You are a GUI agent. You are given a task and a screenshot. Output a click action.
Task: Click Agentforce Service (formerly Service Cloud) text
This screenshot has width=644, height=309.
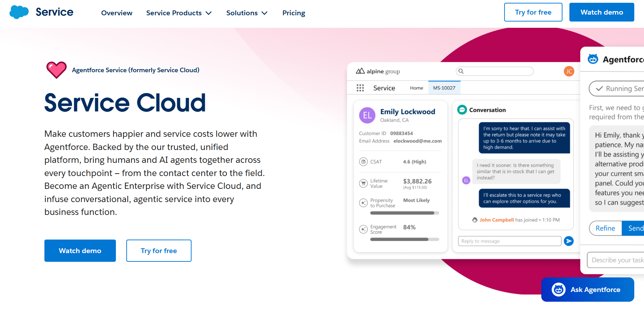tap(136, 70)
